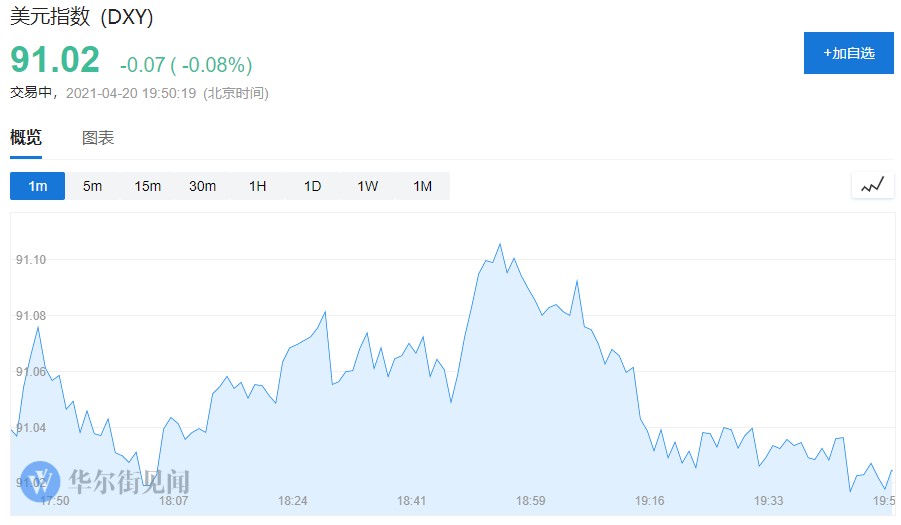Set chart interval to 1H

coord(258,186)
